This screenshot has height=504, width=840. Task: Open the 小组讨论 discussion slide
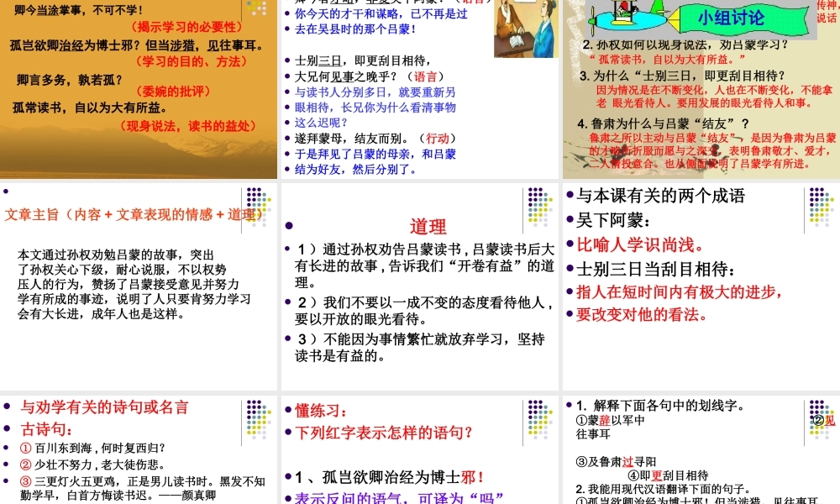point(701,89)
